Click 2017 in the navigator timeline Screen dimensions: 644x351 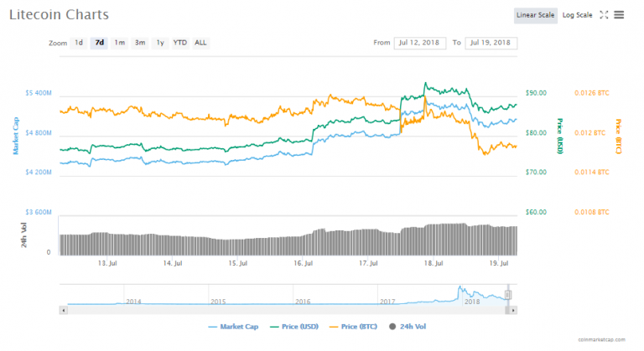[387, 302]
